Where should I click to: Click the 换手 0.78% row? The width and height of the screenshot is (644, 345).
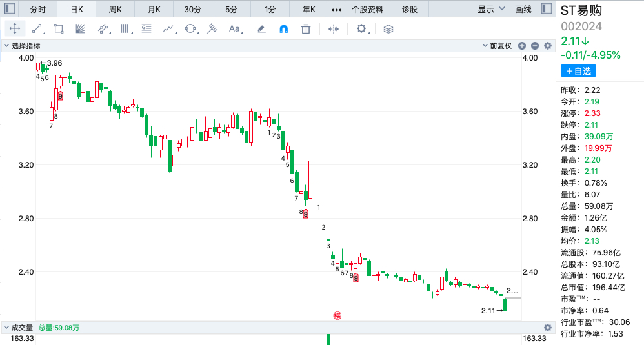[583, 183]
